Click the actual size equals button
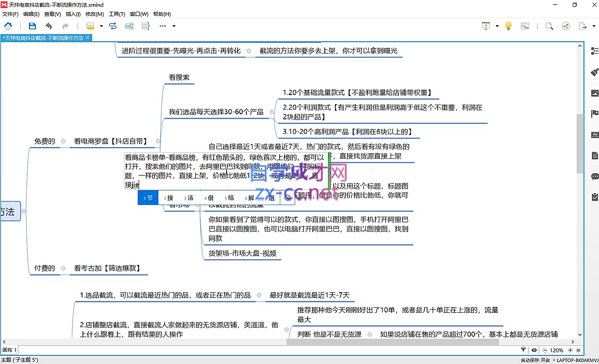 click(578, 350)
